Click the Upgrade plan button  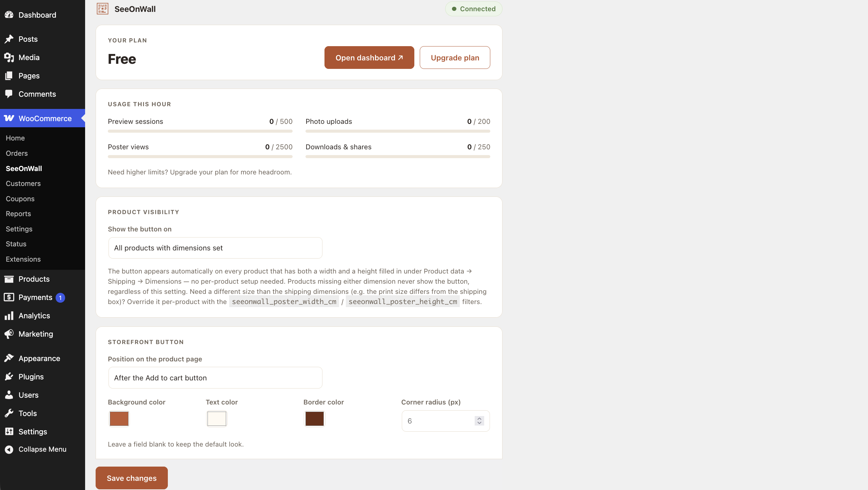[x=455, y=58]
